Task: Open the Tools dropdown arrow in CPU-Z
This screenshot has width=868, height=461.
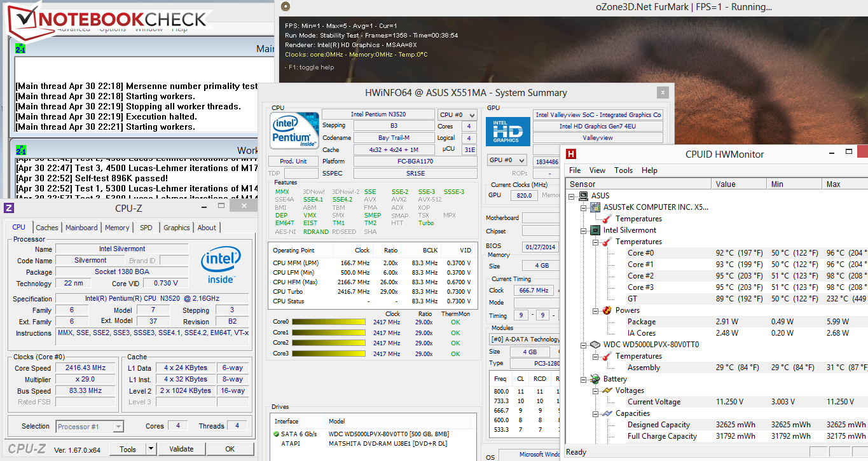Action: click(151, 449)
